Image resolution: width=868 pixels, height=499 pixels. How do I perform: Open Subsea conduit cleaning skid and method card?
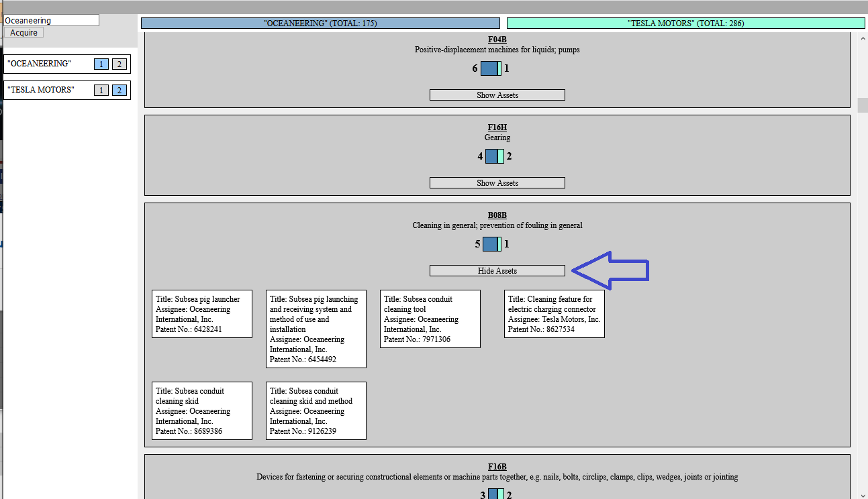tap(316, 411)
